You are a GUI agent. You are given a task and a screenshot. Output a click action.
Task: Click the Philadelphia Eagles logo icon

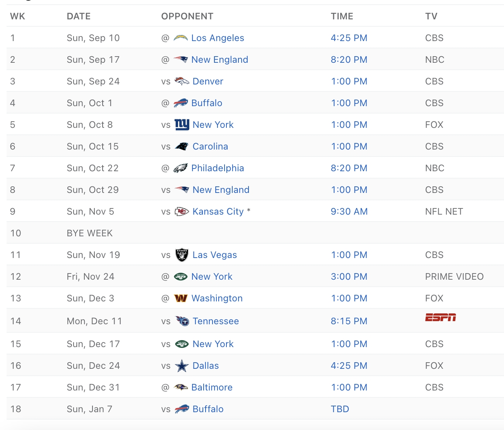click(x=180, y=168)
